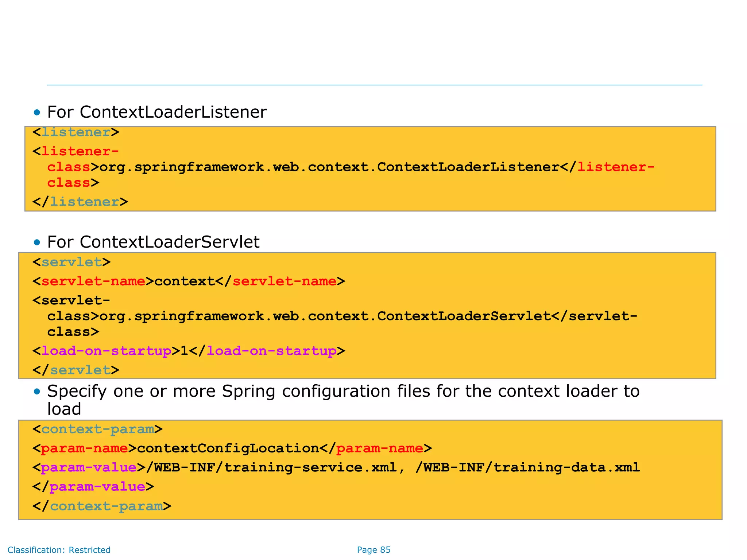The height and width of the screenshot is (560, 747).
Task: Click the opening context-param tag
Action: tap(97, 429)
